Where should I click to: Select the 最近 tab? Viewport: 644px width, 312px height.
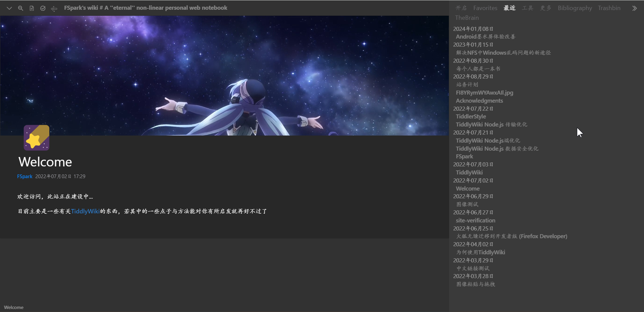coord(509,8)
